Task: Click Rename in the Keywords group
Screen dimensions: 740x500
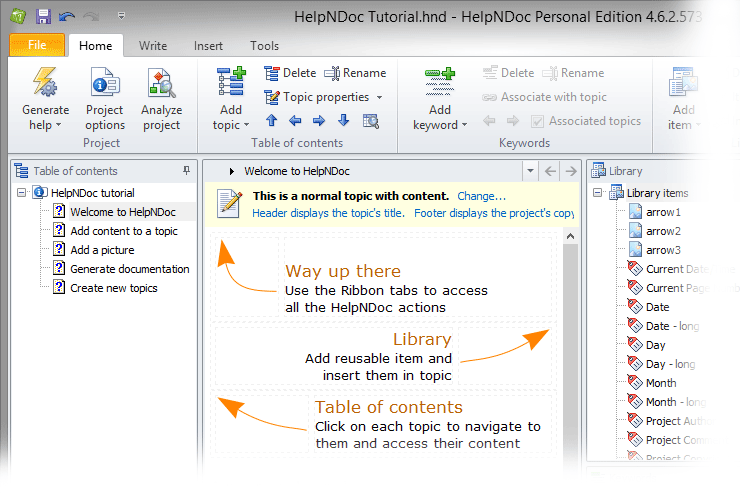Action: click(x=573, y=73)
